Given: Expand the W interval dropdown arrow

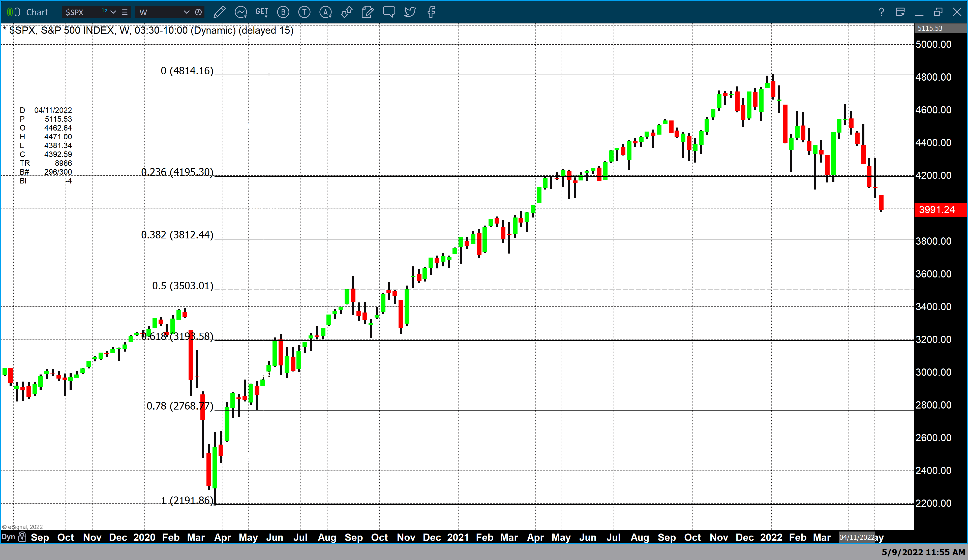Looking at the screenshot, I should tap(187, 12).
